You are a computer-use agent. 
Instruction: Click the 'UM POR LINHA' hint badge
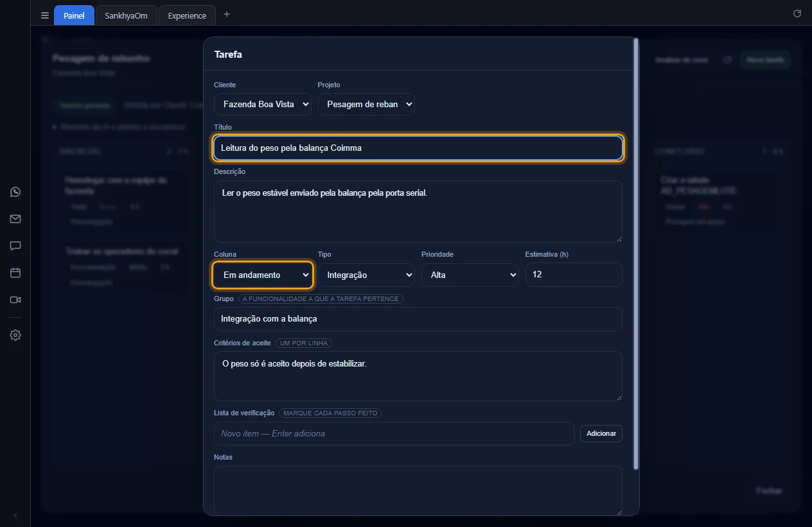304,343
